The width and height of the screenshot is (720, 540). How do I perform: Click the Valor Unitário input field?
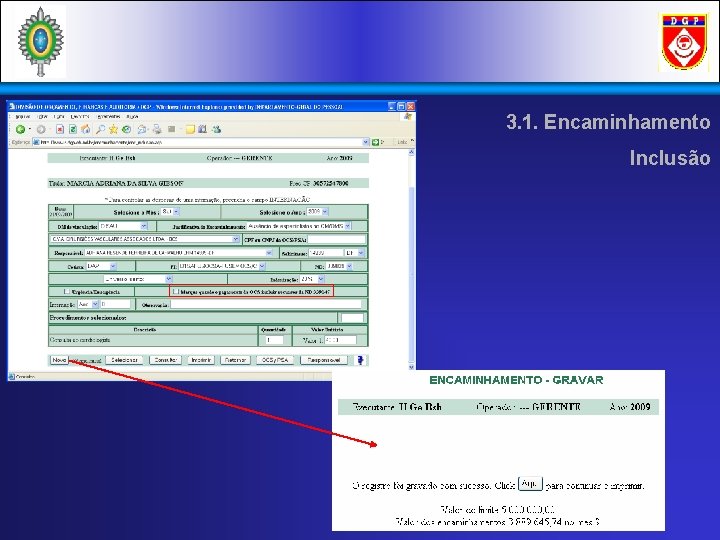(x=340, y=340)
